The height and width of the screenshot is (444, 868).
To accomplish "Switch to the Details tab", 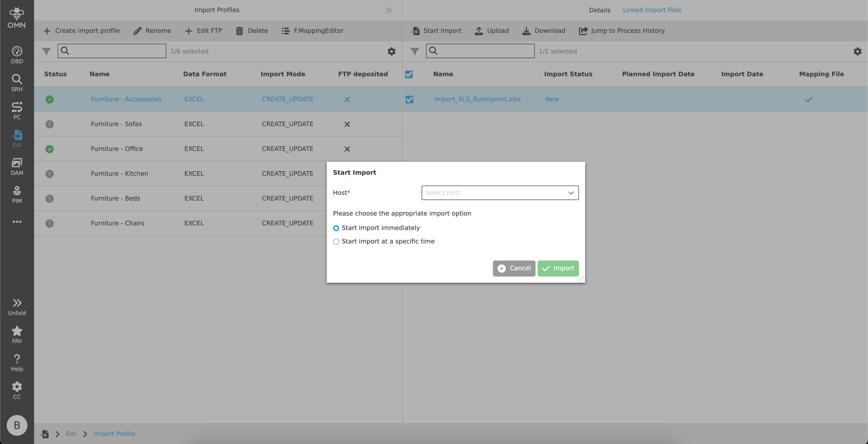I will coord(599,10).
